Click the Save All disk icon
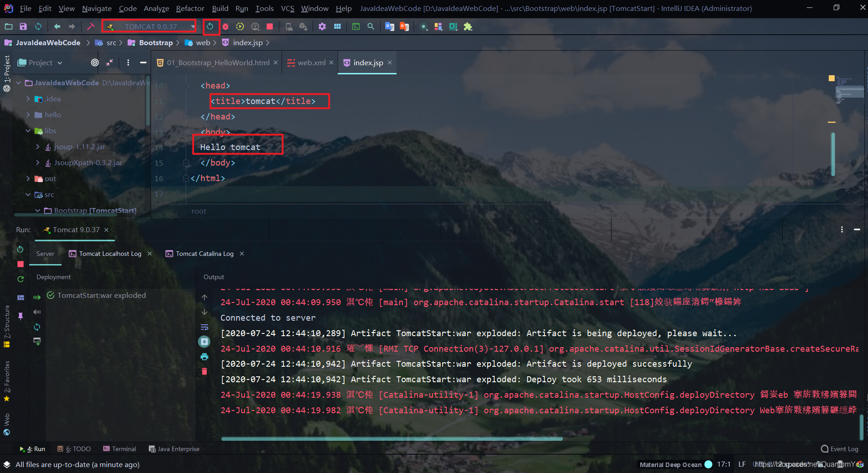The image size is (868, 473). (23, 26)
